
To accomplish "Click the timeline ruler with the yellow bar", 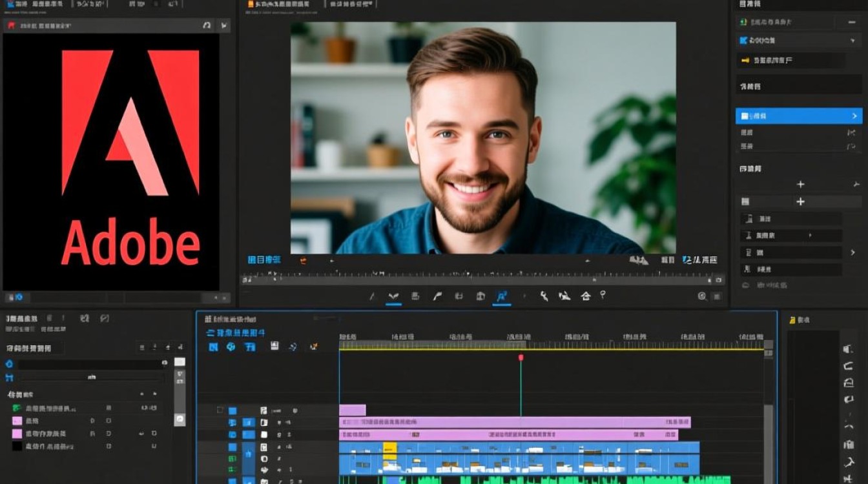I will pyautogui.click(x=551, y=346).
